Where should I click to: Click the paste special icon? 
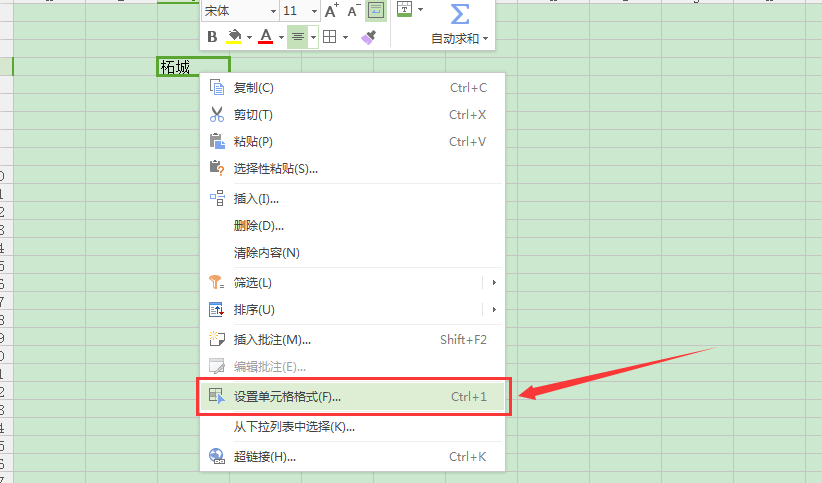tap(217, 168)
